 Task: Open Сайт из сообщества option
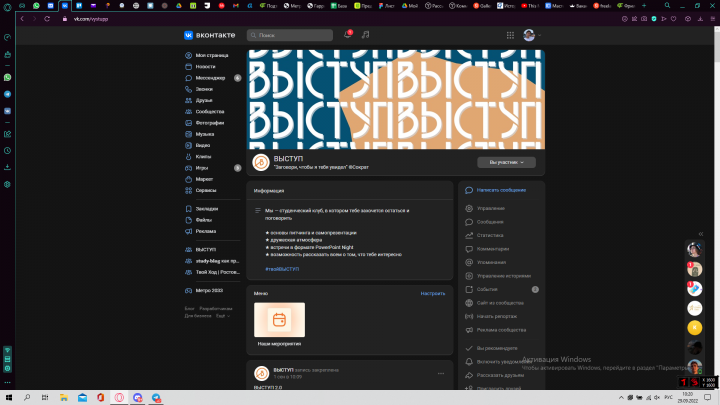point(500,303)
